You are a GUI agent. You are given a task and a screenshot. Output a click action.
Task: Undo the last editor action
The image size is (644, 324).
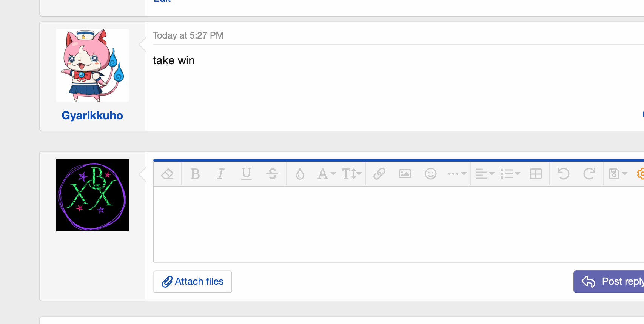[564, 174]
